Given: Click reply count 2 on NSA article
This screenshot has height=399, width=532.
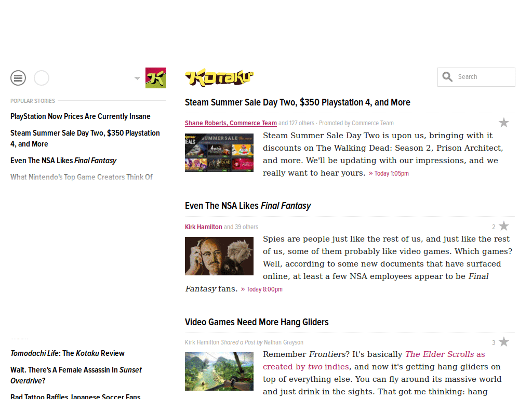Looking at the screenshot, I should (494, 227).
